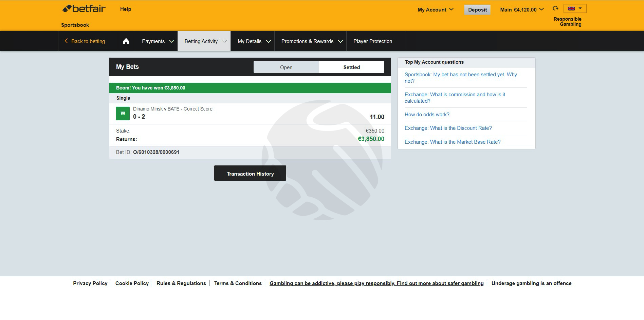
Task: Open Player Protection page
Action: [x=373, y=41]
